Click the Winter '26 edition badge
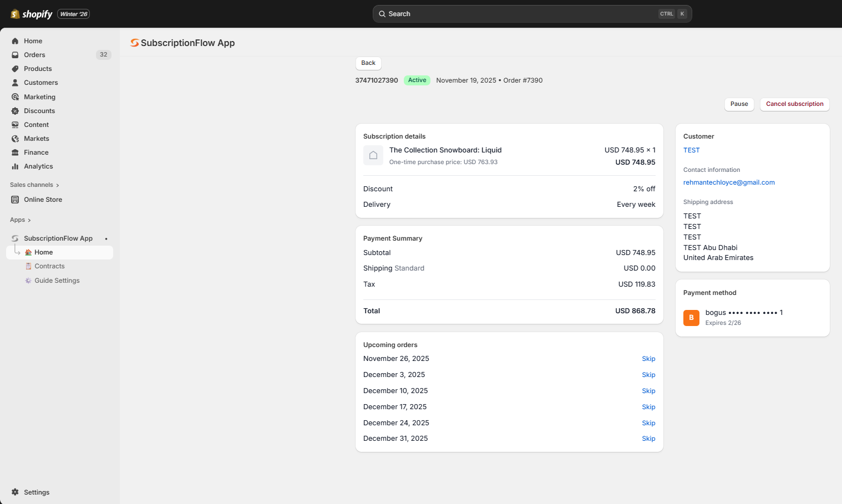 tap(74, 14)
